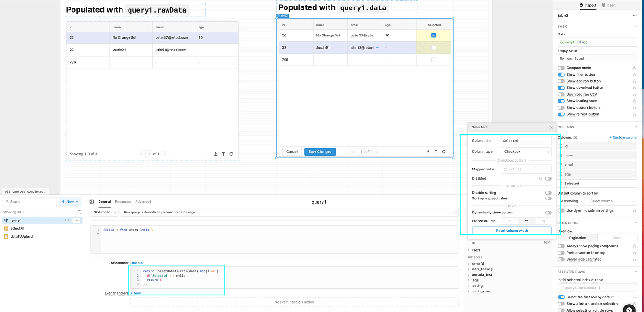Open table2 options menu in inspector
Image resolution: width=644 pixels, height=312 pixels.
click(634, 15)
